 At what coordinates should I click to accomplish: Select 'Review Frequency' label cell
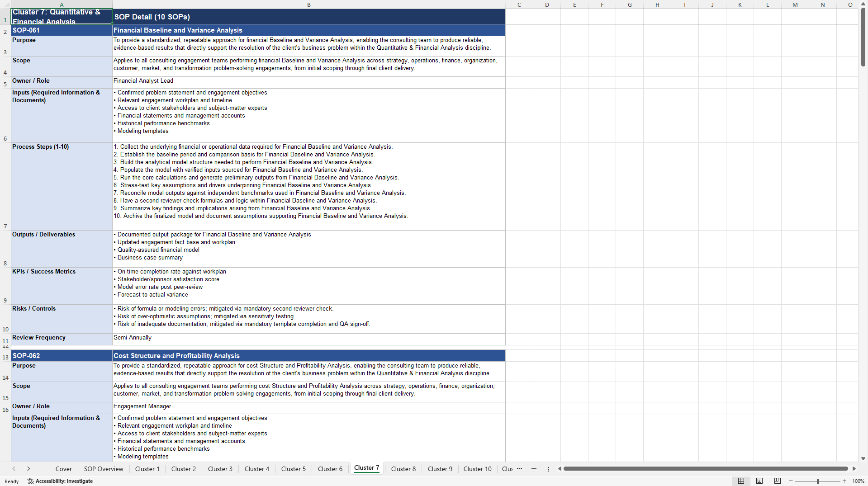pos(62,340)
